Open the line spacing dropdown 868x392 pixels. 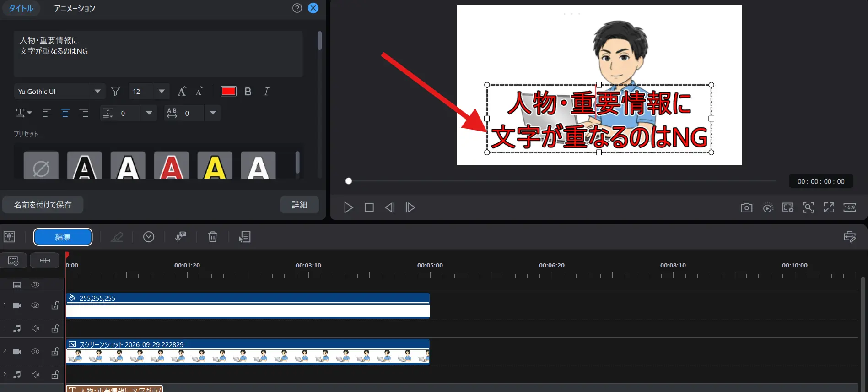click(x=149, y=113)
